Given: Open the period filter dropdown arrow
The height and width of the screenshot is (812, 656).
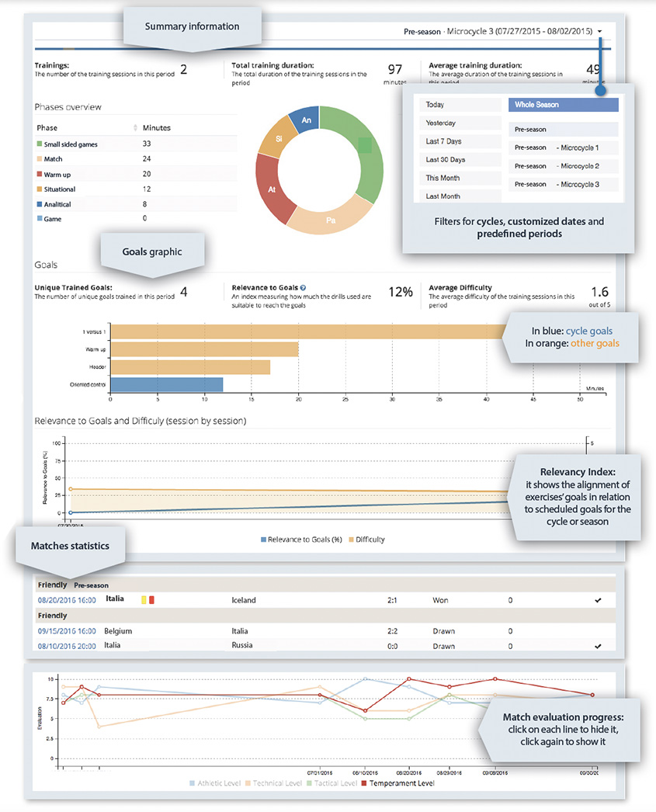Looking at the screenshot, I should click(599, 32).
